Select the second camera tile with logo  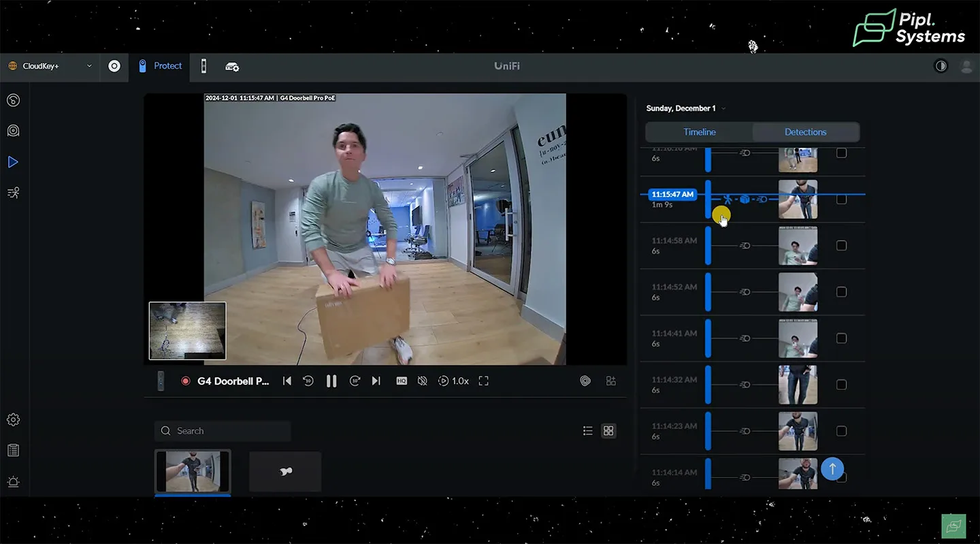(x=285, y=471)
